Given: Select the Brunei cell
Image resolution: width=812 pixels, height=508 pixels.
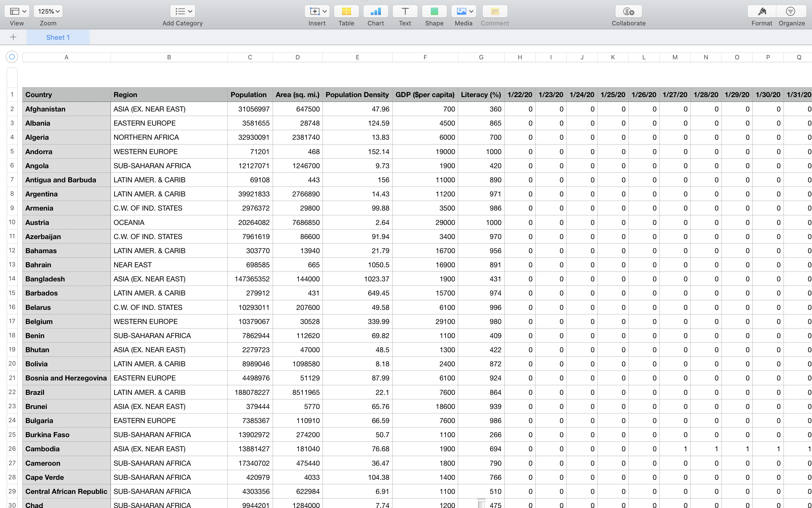Looking at the screenshot, I should click(x=67, y=406).
